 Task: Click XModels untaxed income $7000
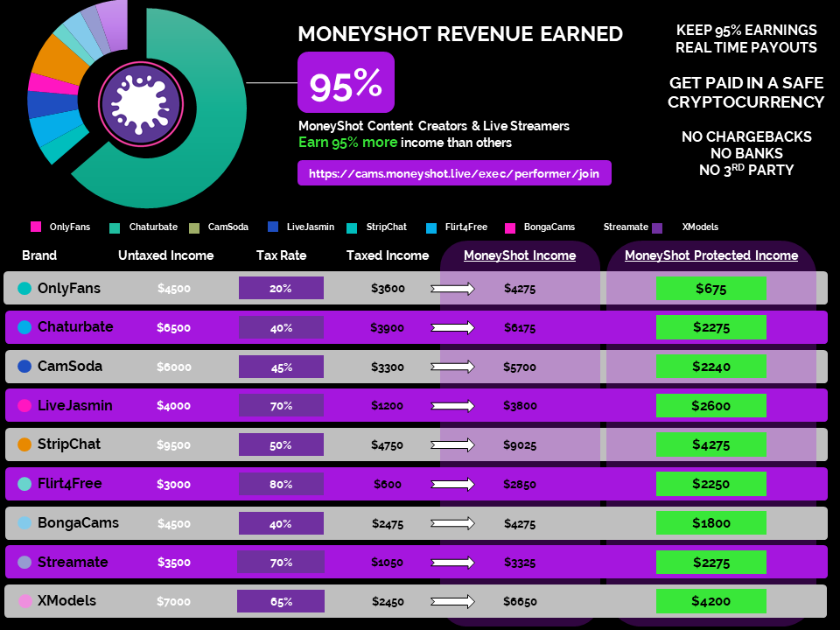[x=173, y=601]
